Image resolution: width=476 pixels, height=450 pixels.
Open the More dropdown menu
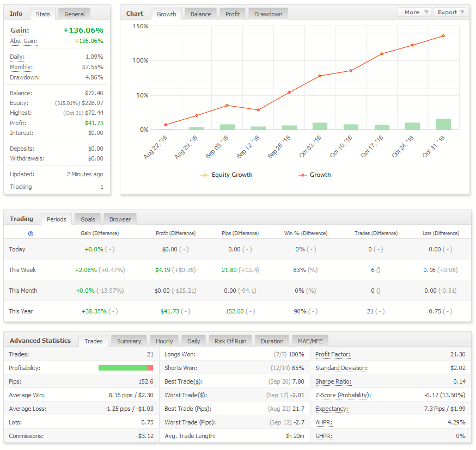tap(414, 12)
